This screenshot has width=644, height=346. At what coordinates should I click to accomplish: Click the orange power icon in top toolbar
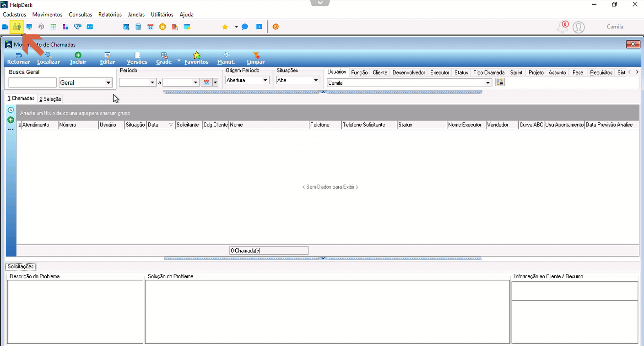pyautogui.click(x=276, y=27)
